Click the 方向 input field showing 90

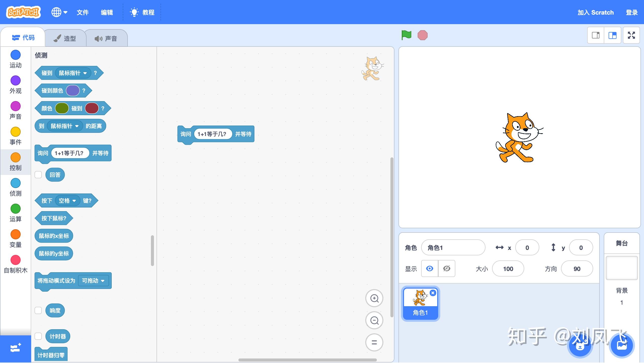click(577, 269)
